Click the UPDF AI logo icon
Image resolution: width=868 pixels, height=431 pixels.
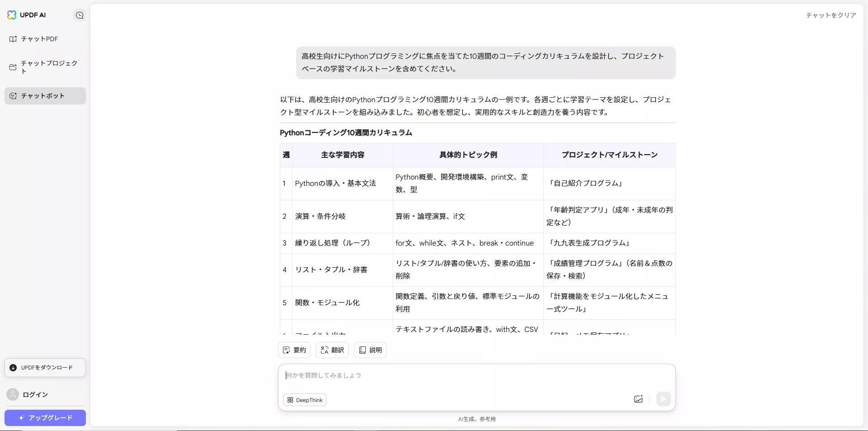12,15
